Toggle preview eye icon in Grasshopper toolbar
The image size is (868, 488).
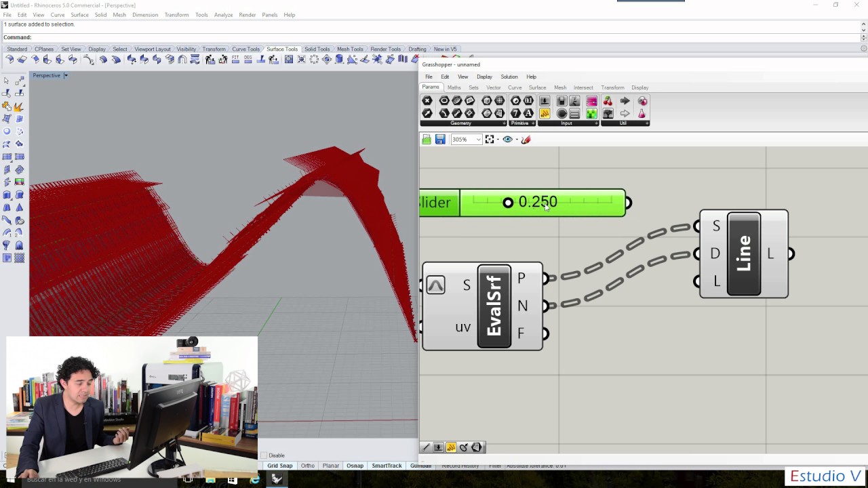click(507, 140)
